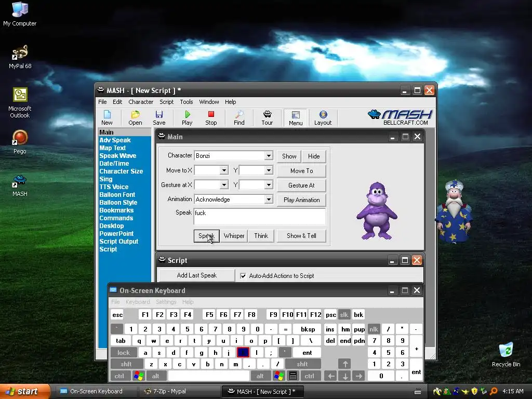Select the Recycle Bin icon
Viewport: 532px width, 399px height.
click(506, 354)
